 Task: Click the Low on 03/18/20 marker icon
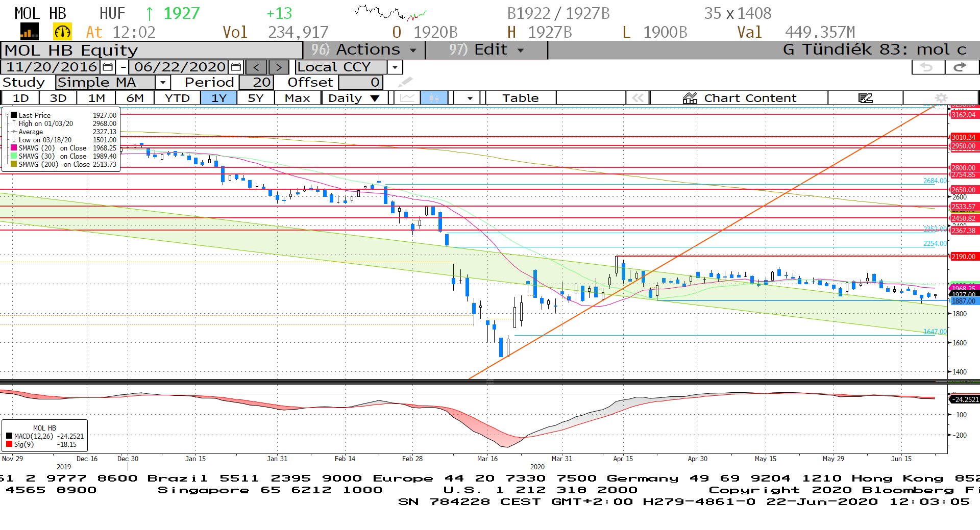coord(14,140)
